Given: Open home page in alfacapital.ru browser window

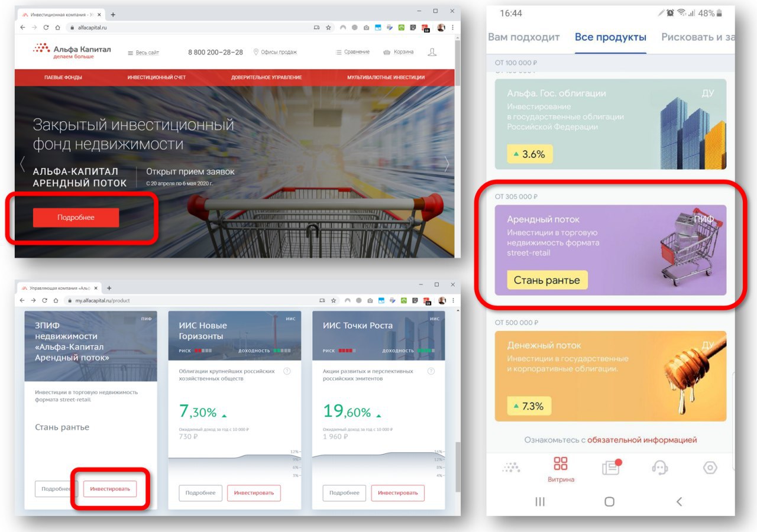Looking at the screenshot, I should (57, 27).
